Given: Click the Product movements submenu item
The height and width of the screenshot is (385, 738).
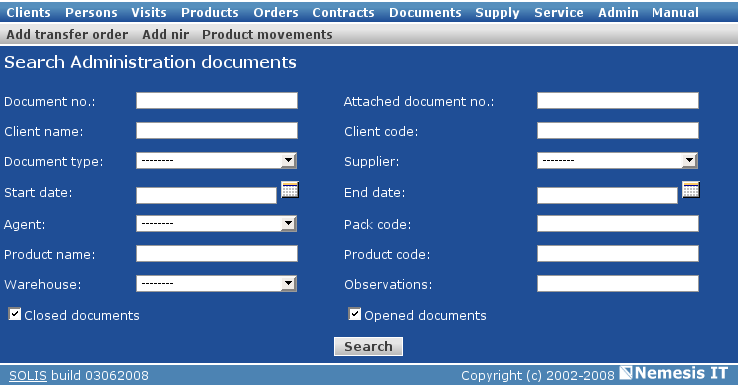Looking at the screenshot, I should click(x=267, y=34).
